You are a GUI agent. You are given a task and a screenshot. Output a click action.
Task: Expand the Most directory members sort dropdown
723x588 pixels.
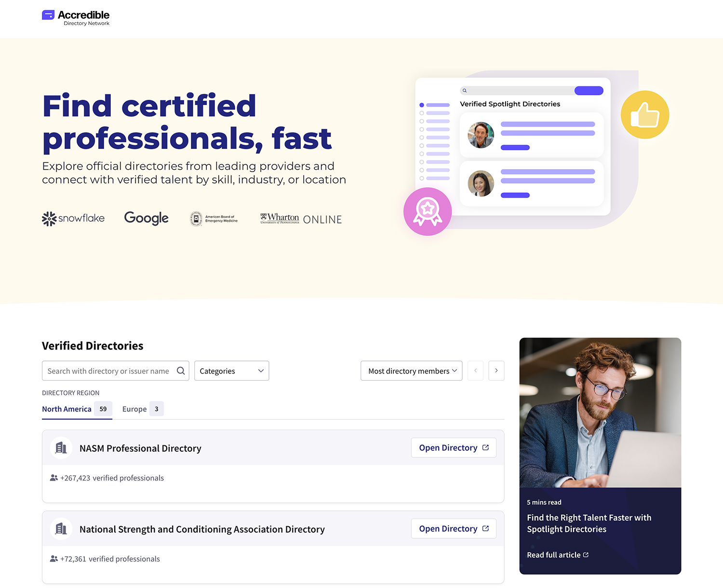click(x=412, y=371)
